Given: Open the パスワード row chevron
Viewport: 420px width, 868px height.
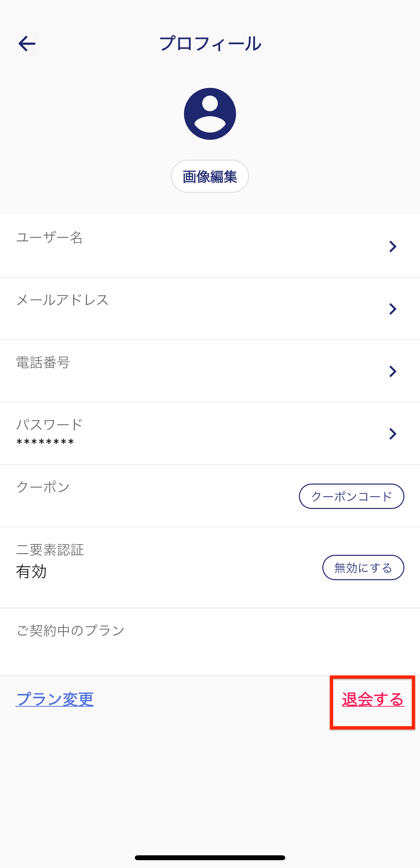Looking at the screenshot, I should [392, 434].
